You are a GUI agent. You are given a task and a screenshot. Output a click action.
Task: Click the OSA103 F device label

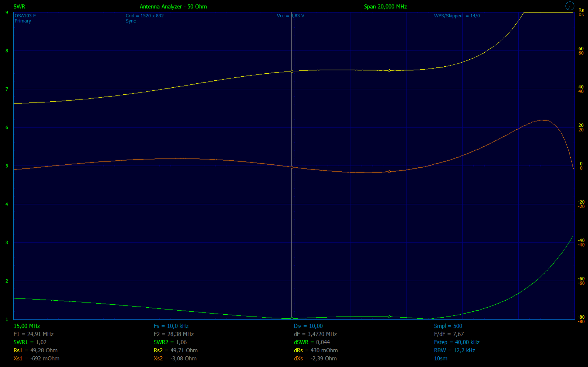point(25,16)
